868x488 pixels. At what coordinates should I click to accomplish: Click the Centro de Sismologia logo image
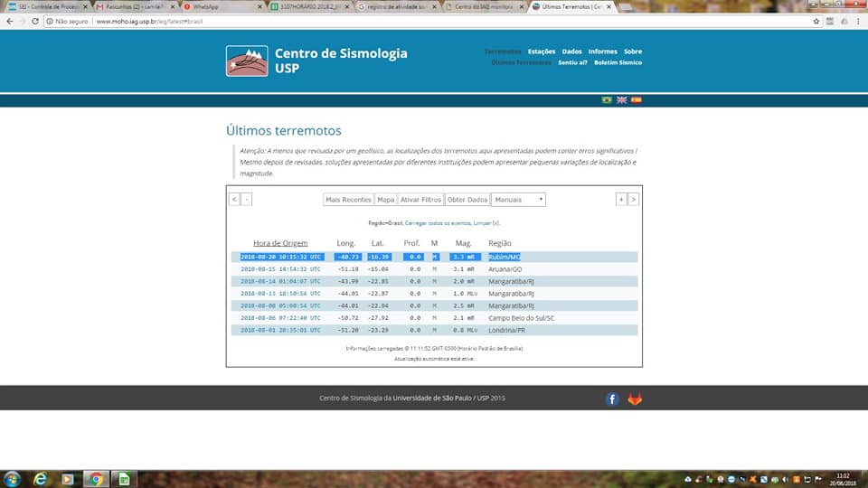246,61
